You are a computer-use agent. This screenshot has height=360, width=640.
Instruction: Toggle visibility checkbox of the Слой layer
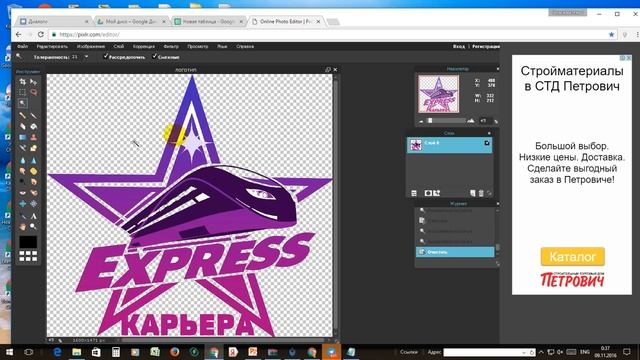click(487, 143)
